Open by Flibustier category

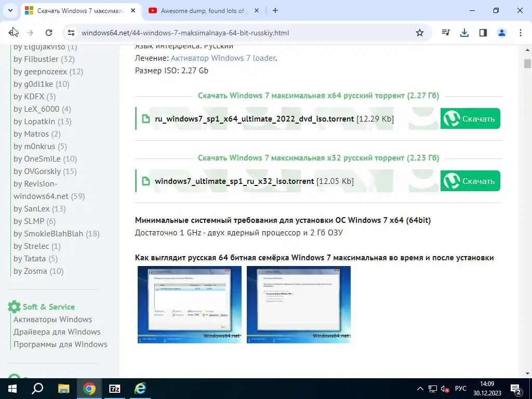pos(36,59)
